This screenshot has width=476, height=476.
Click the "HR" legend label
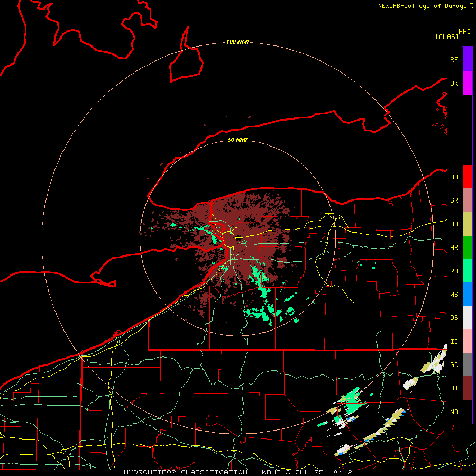454,248
